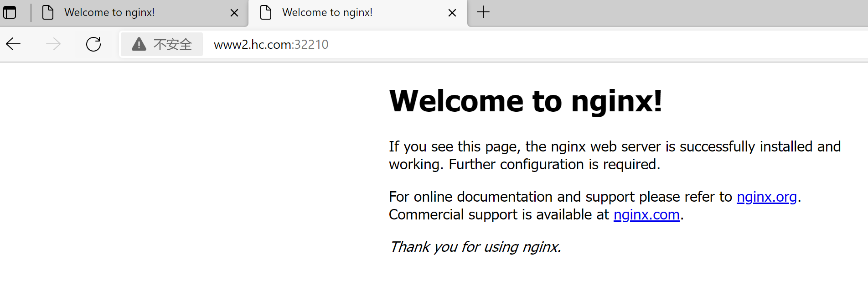Viewport: 868px width, 292px height.
Task: Click the greyed-out forward arrow
Action: [x=53, y=44]
